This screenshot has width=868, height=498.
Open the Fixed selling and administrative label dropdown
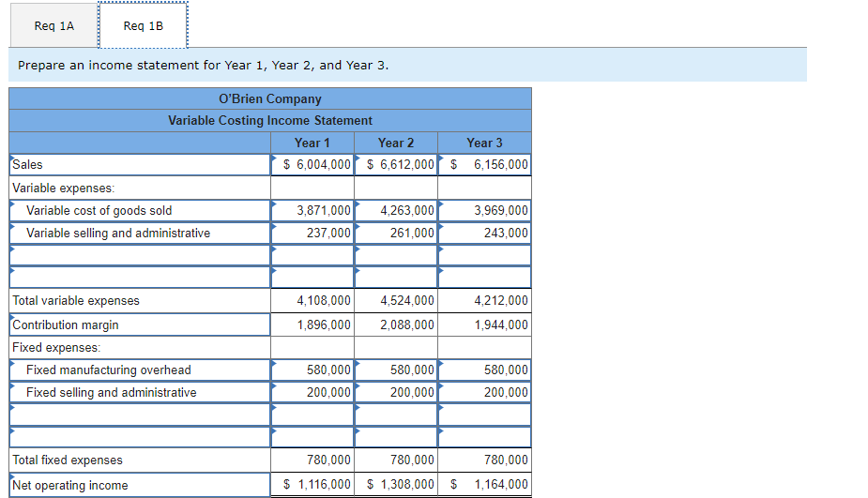point(140,392)
